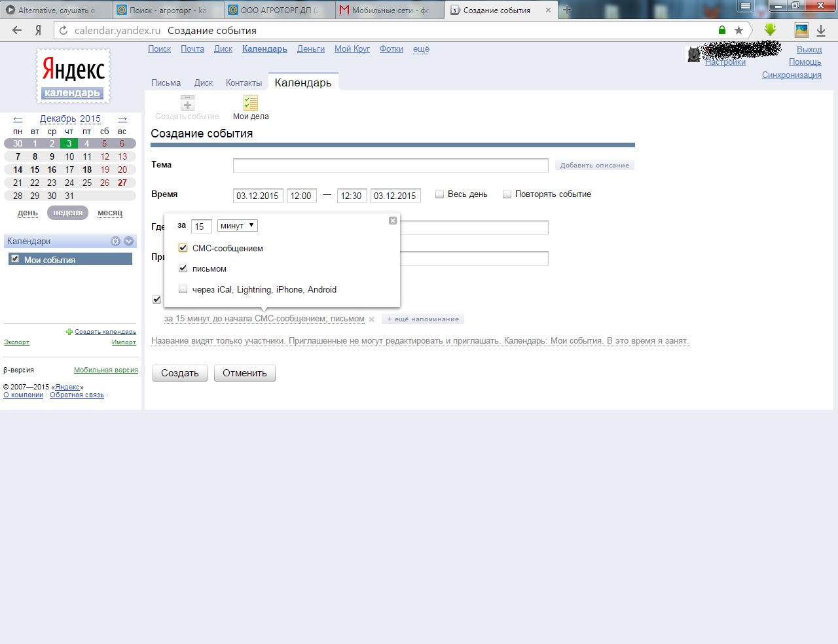Screen dimensions: 838x644
Task: Click the user avatar image
Action: point(693,54)
